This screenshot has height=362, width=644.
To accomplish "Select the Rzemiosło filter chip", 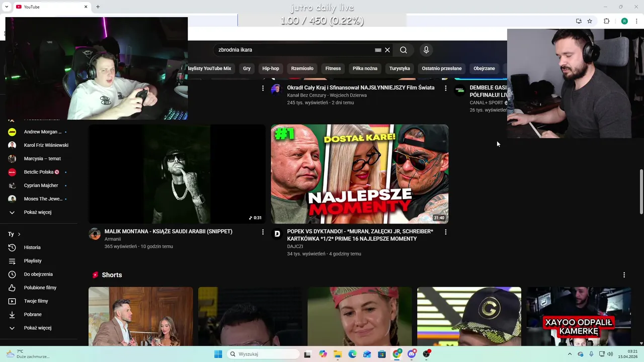I will point(302,68).
